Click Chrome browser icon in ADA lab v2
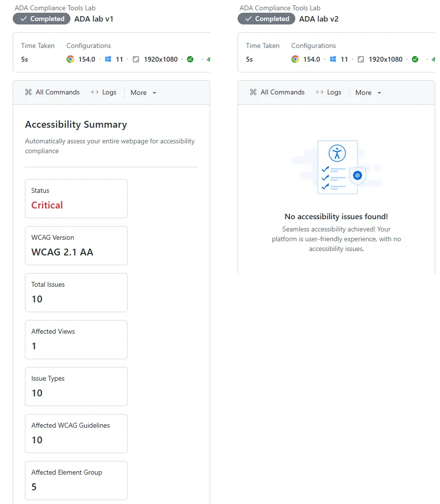Screen dimensions: 440x504 (x=295, y=59)
